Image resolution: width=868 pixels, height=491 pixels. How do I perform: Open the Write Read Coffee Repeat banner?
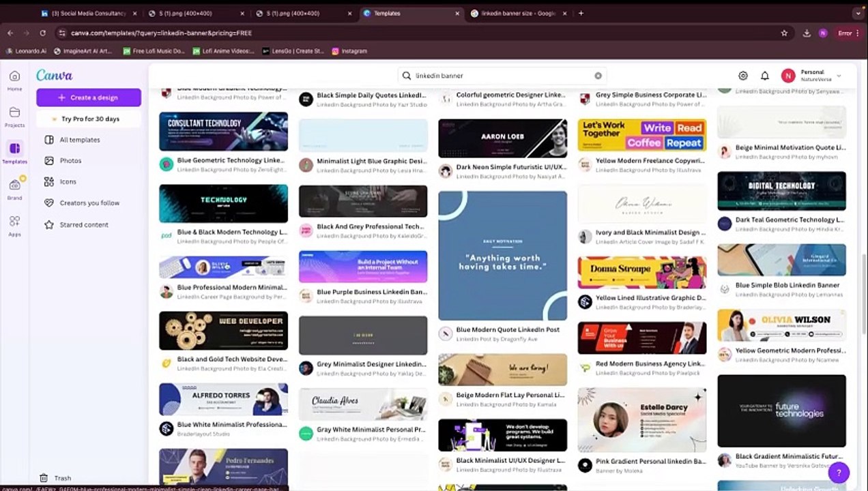[641, 135]
